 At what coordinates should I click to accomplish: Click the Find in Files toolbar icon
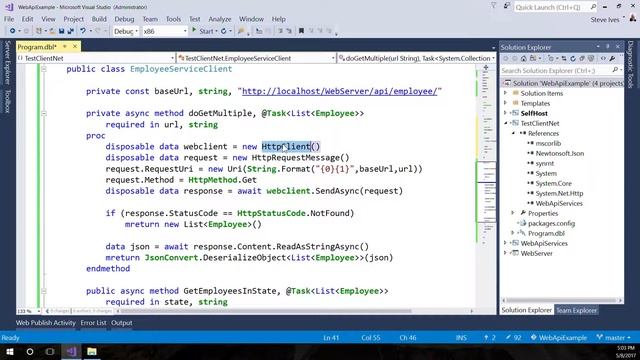coord(241,31)
